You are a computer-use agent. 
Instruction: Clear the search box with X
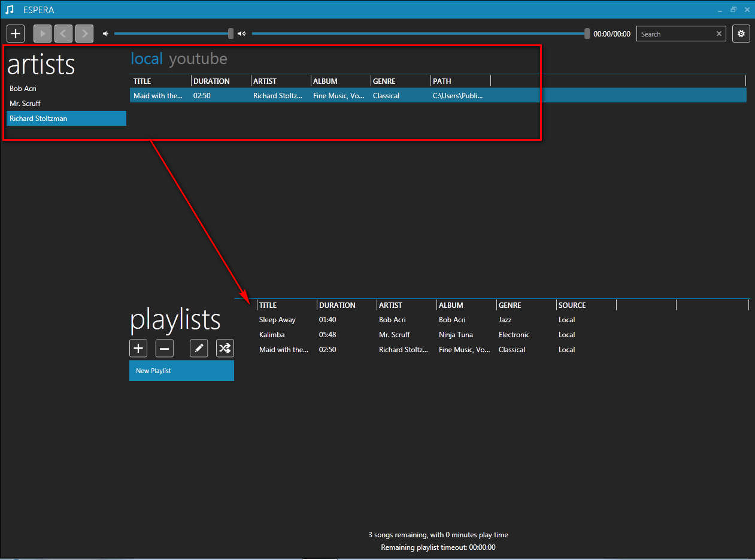pyautogui.click(x=719, y=34)
